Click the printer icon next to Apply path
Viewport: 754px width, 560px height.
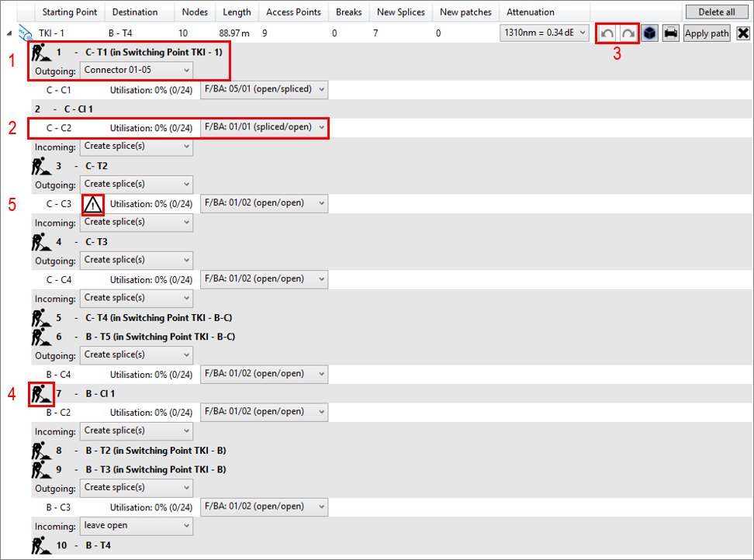click(x=670, y=33)
